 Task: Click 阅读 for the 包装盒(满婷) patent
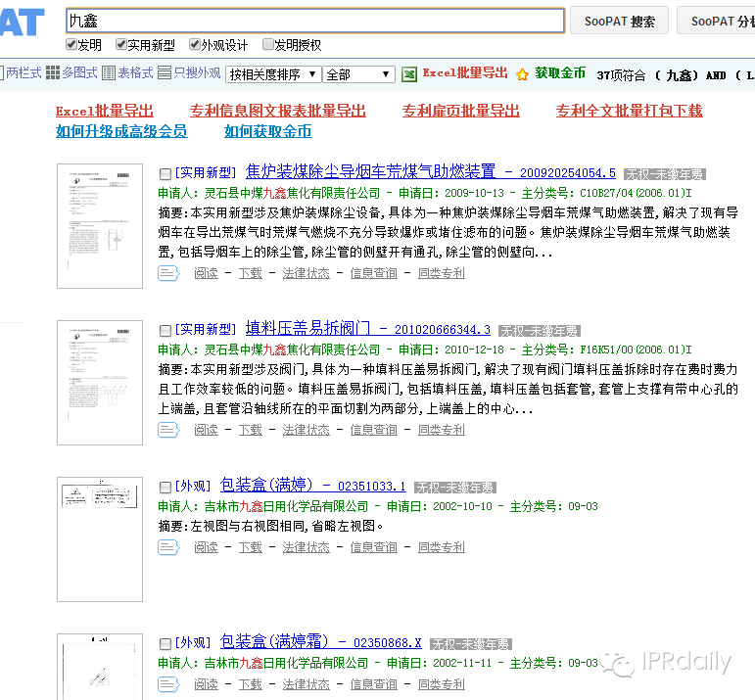click(x=206, y=548)
